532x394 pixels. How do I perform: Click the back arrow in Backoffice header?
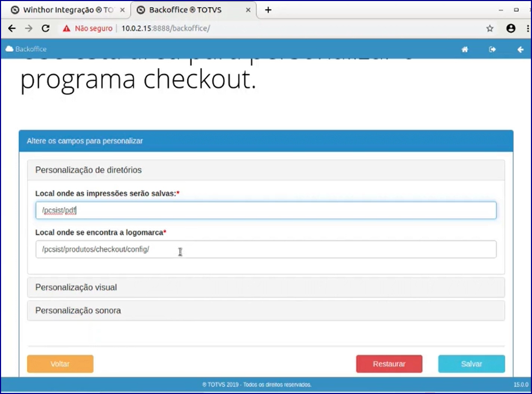520,49
